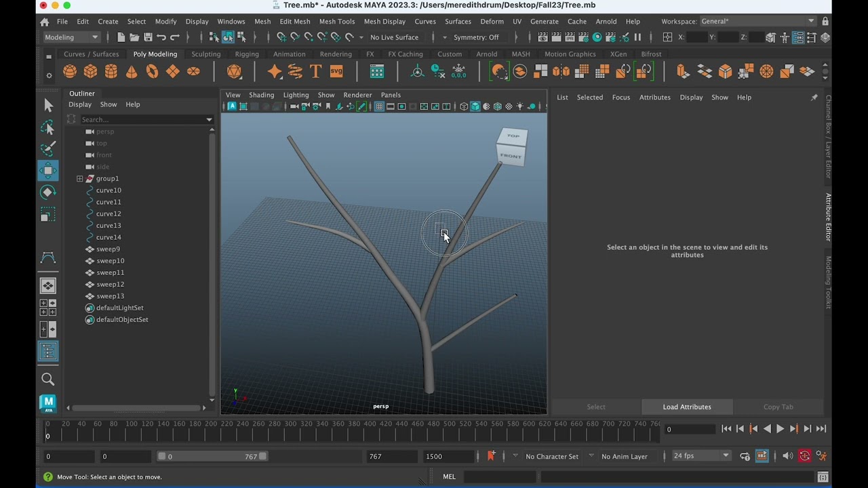Click the SVG import shelf icon
Image resolution: width=868 pixels, height=488 pixels.
point(336,71)
